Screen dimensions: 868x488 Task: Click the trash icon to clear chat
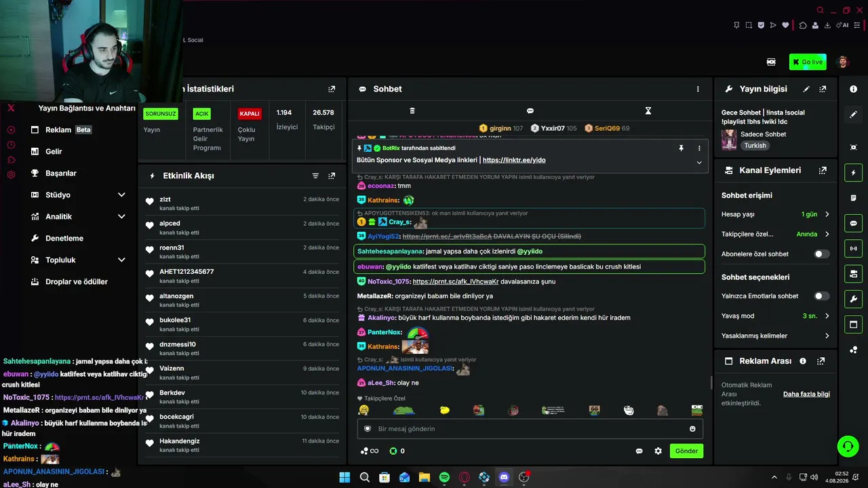click(412, 110)
